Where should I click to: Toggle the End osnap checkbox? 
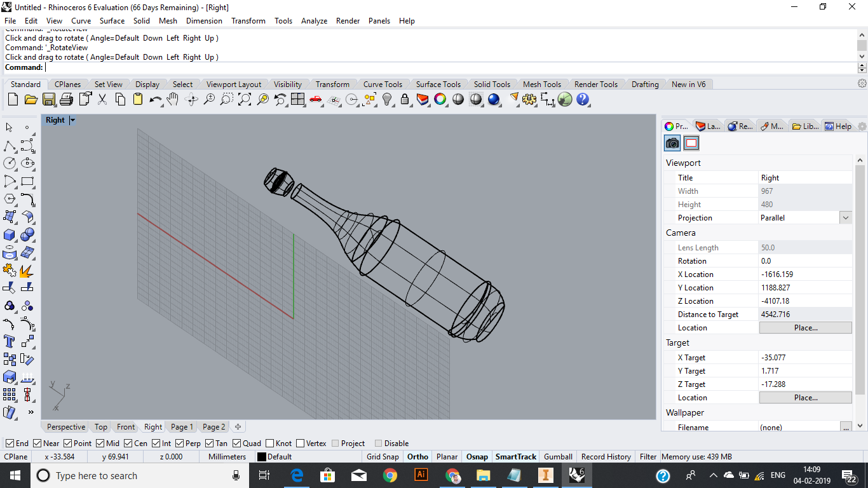[x=10, y=444]
